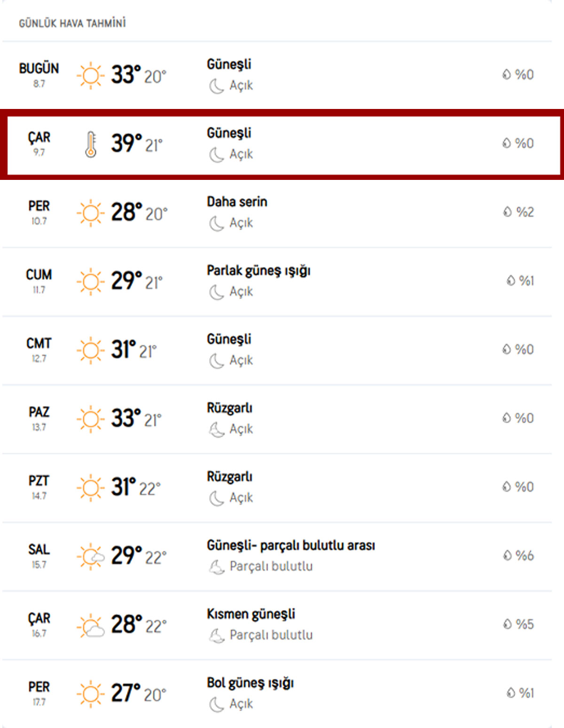564x728 pixels.
Task: Click the Güneşli- parçalı bulutlu arası text
Action: click(x=291, y=546)
